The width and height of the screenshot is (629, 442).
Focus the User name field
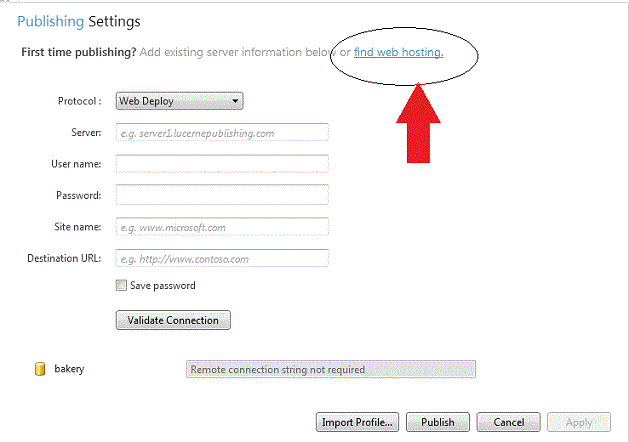click(222, 164)
